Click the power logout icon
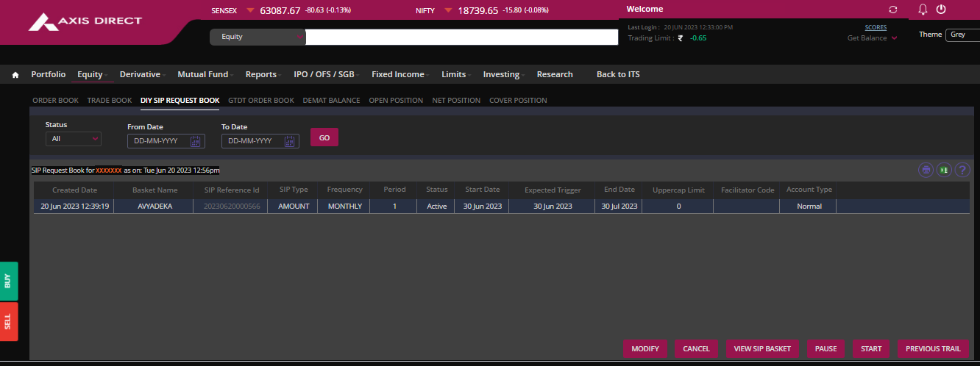This screenshot has width=980, height=366. [940, 10]
